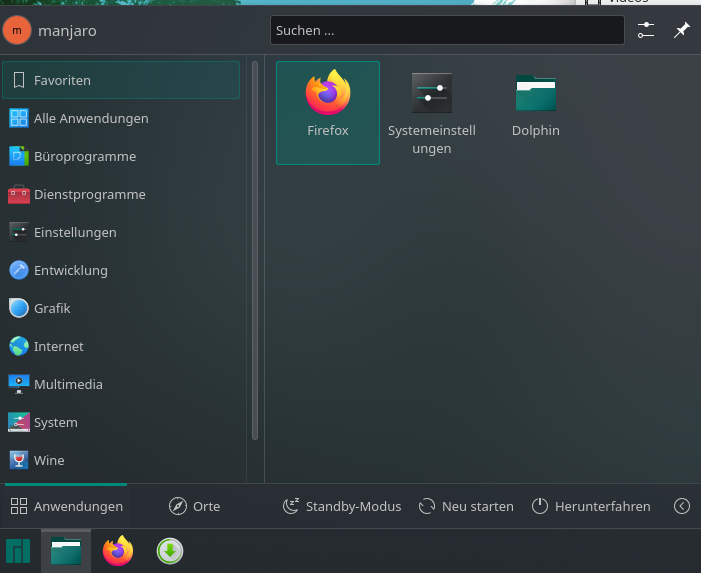Screen dimensions: 701x573
Task: Expand more session options arrow
Action: coord(682,506)
